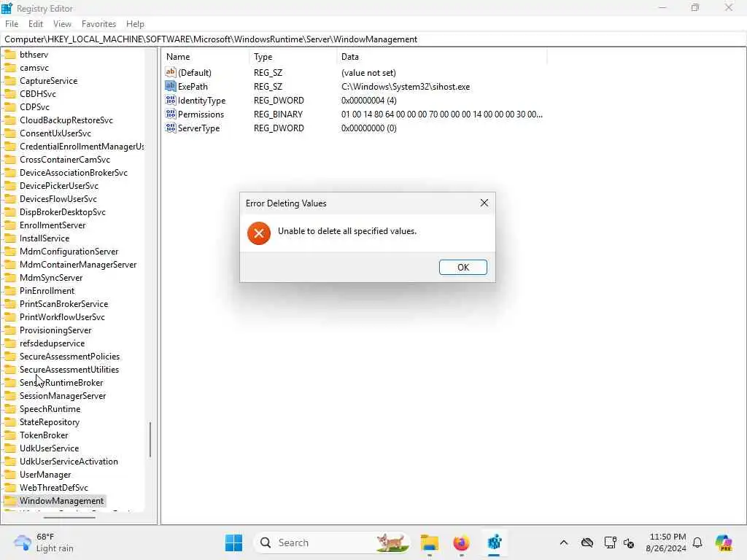
Task: Select the UdkUserServiceActivation key
Action: click(x=69, y=461)
